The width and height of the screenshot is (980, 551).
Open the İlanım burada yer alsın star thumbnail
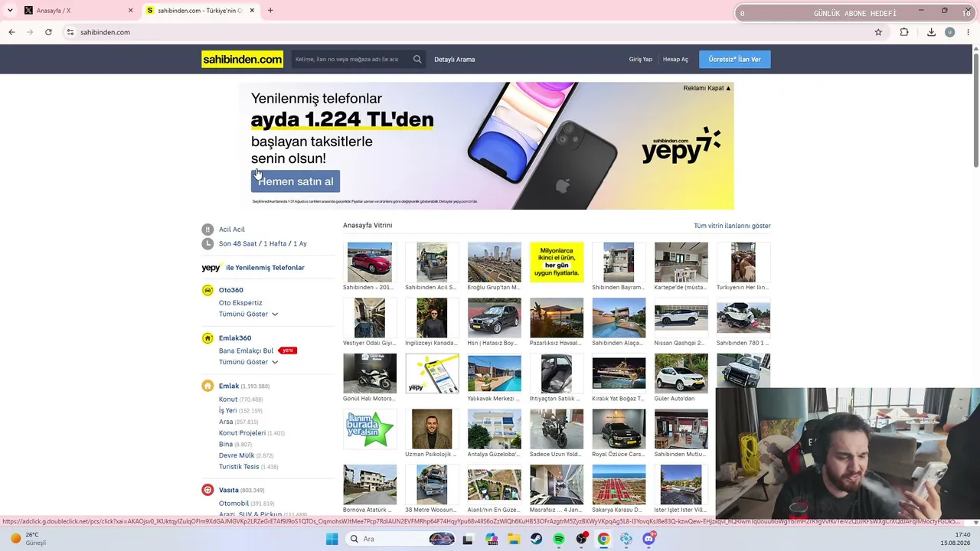(370, 429)
